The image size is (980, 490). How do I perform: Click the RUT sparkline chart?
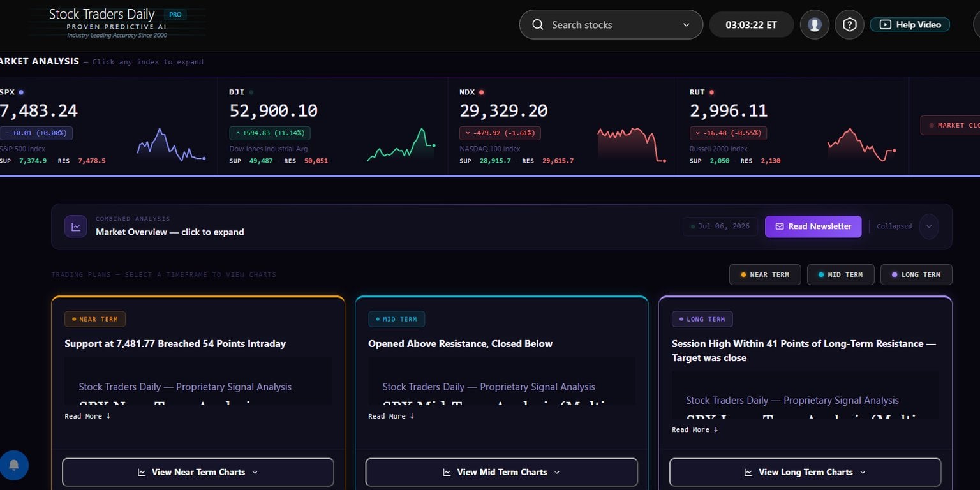(862, 145)
